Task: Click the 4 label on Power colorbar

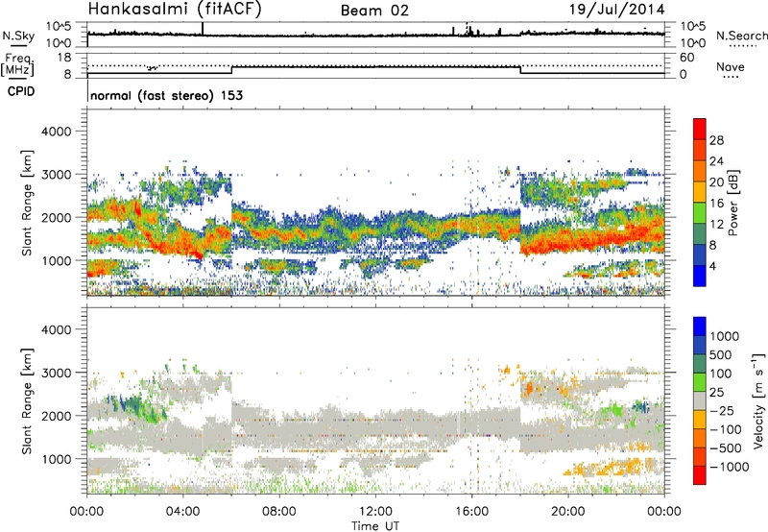Action: 713,266
